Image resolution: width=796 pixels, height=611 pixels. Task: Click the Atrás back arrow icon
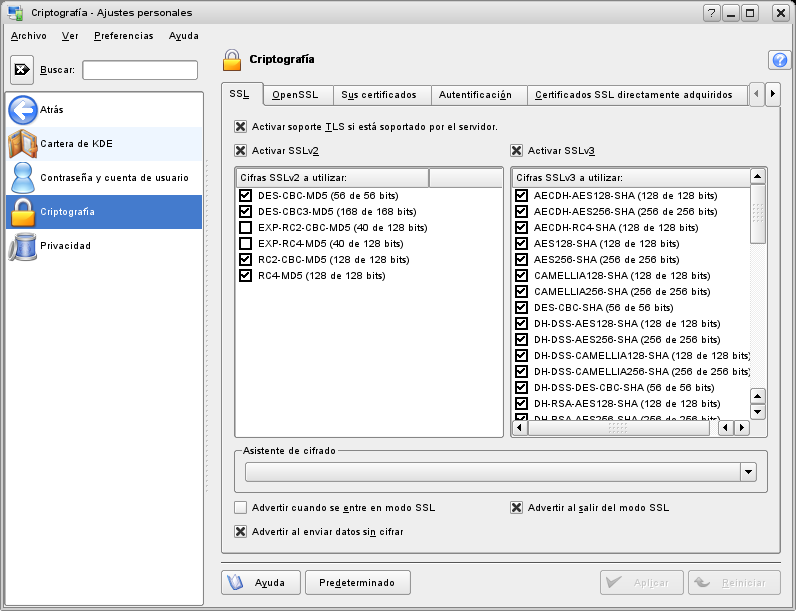click(22, 110)
